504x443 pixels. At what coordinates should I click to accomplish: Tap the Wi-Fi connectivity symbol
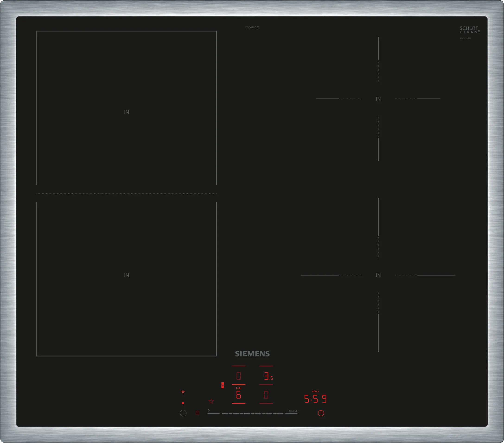point(183,392)
